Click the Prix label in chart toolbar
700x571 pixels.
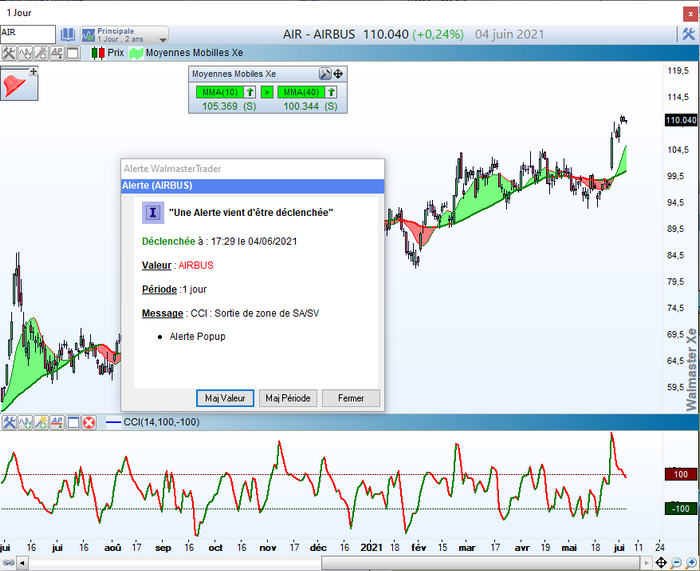pos(116,53)
